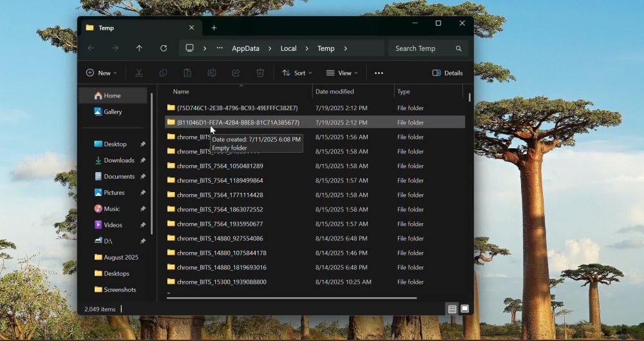Click the This PC monitor icon in address bar

pyautogui.click(x=189, y=48)
